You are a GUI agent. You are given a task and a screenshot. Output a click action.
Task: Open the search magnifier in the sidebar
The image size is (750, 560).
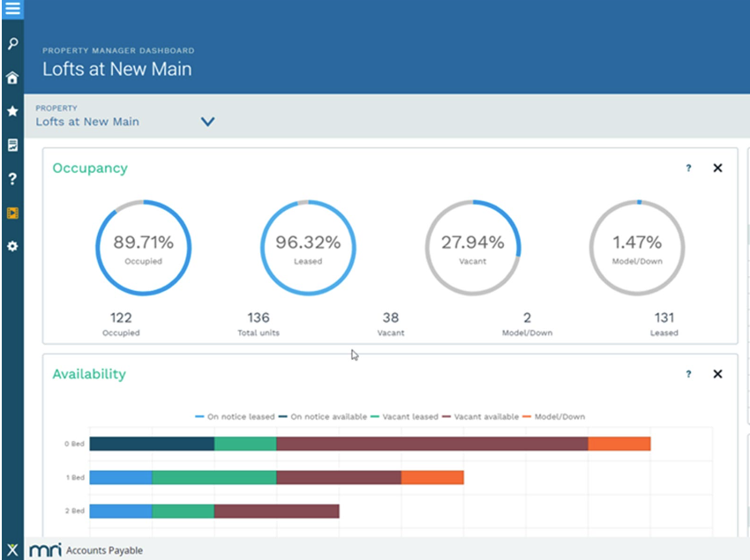point(11,43)
